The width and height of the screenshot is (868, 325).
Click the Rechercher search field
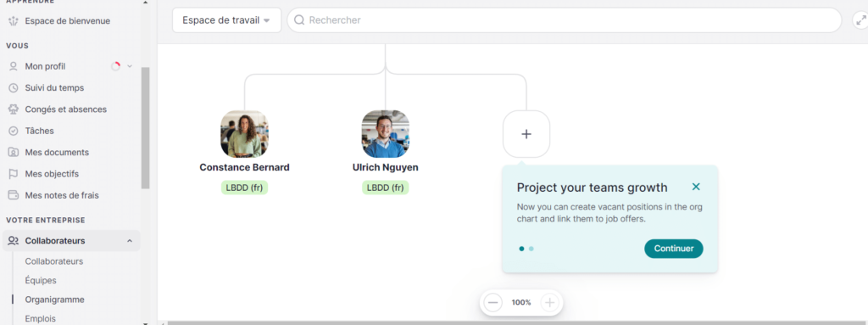564,20
